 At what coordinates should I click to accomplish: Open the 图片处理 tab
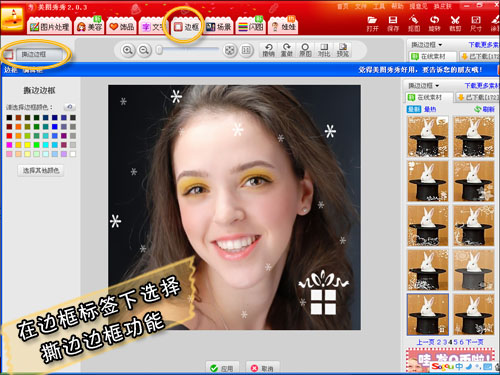click(49, 27)
